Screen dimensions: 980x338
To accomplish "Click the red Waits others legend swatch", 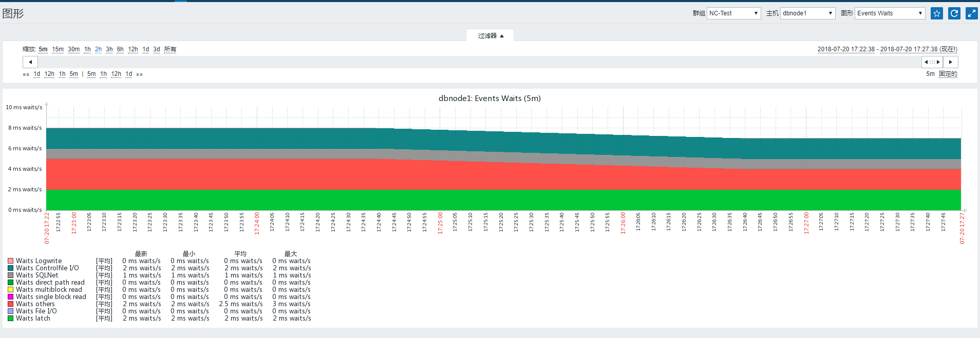I will point(10,304).
